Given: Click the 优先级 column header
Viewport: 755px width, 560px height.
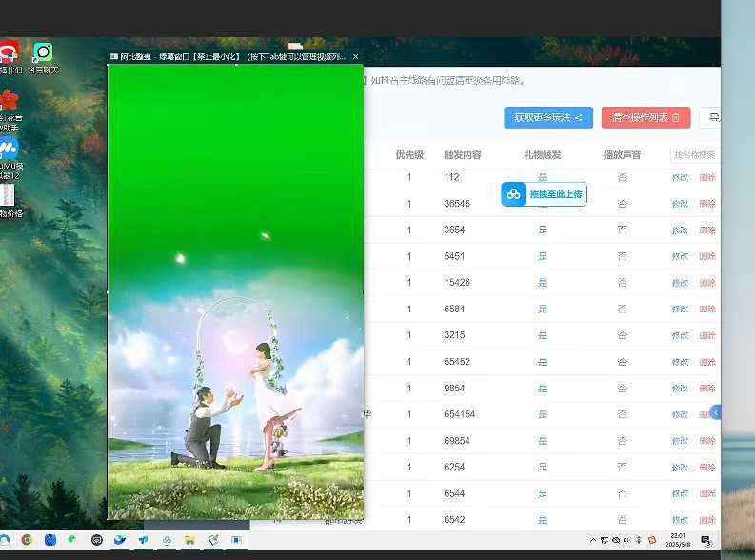Looking at the screenshot, I should click(409, 155).
